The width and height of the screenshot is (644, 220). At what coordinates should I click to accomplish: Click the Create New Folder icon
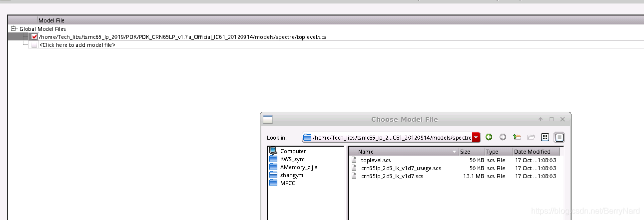[x=531, y=137]
